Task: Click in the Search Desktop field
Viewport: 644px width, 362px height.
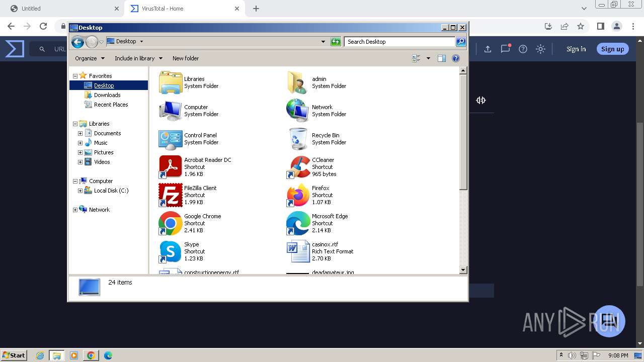Action: coord(399,42)
